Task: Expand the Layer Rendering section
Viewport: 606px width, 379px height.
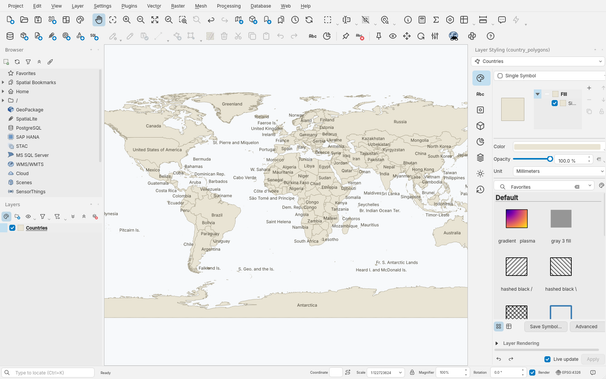Action: pos(497,343)
